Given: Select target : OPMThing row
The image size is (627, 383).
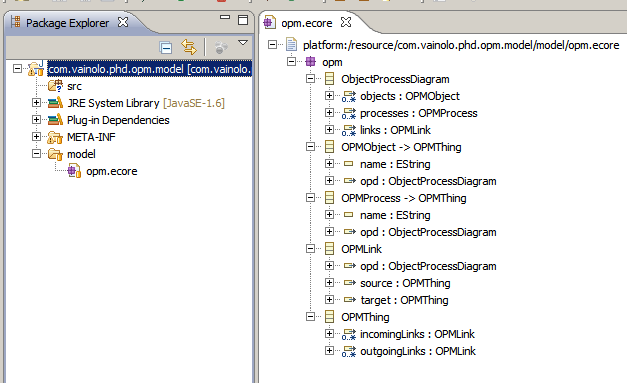Looking at the screenshot, I should pos(404,300).
